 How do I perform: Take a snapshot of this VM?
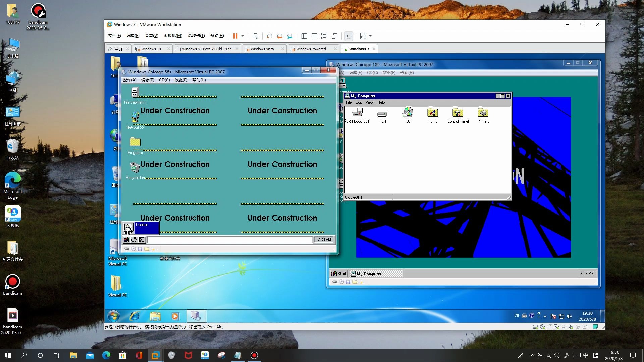coord(269,36)
